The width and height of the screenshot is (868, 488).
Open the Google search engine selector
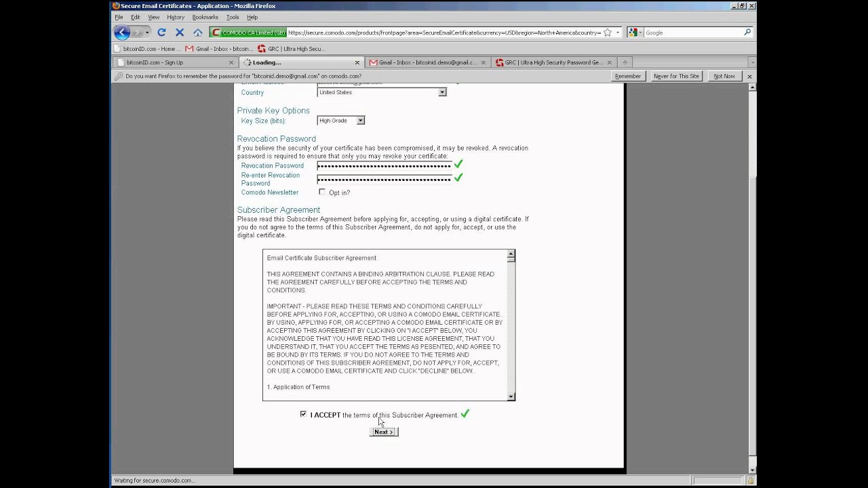(x=635, y=33)
